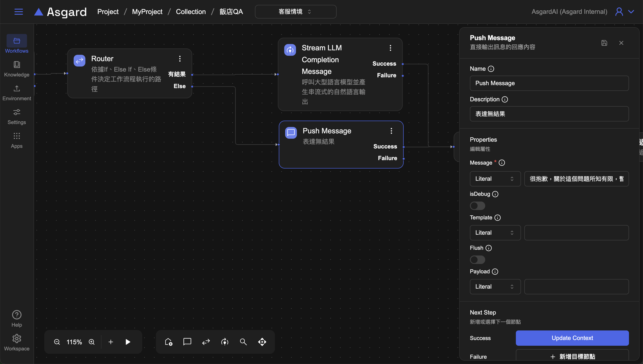643x364 pixels.
Task: Click the zoom in magnifier icon
Action: (92, 342)
